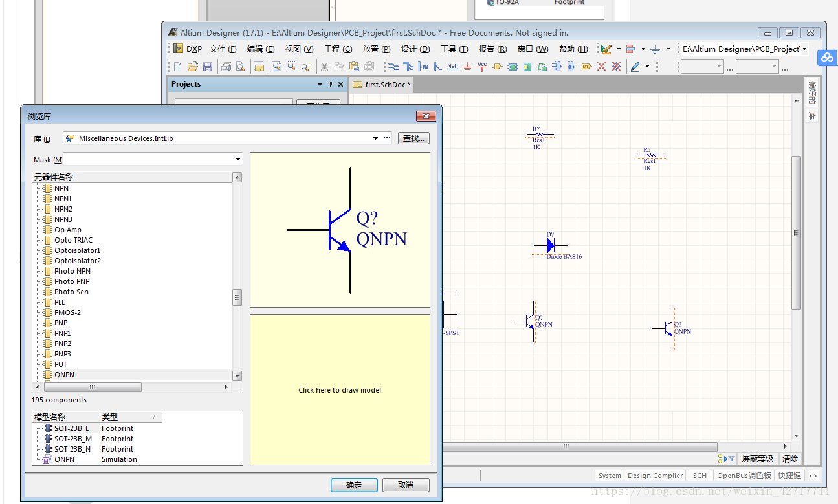The image size is (838, 504).
Task: Click the 清除 button
Action: 790,459
